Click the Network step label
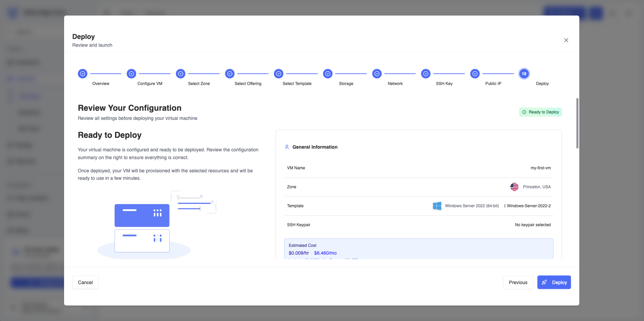Viewport: 644px width, 321px height. (x=395, y=84)
